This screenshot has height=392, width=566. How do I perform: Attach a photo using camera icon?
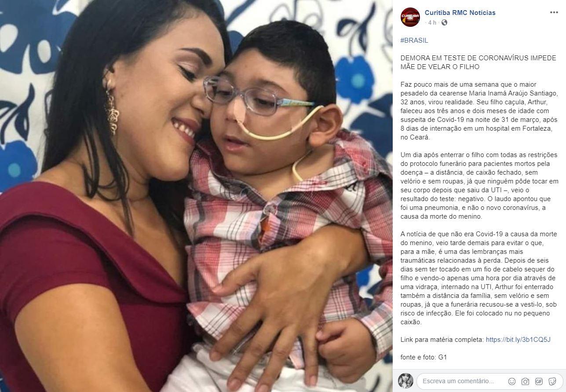pyautogui.click(x=525, y=381)
